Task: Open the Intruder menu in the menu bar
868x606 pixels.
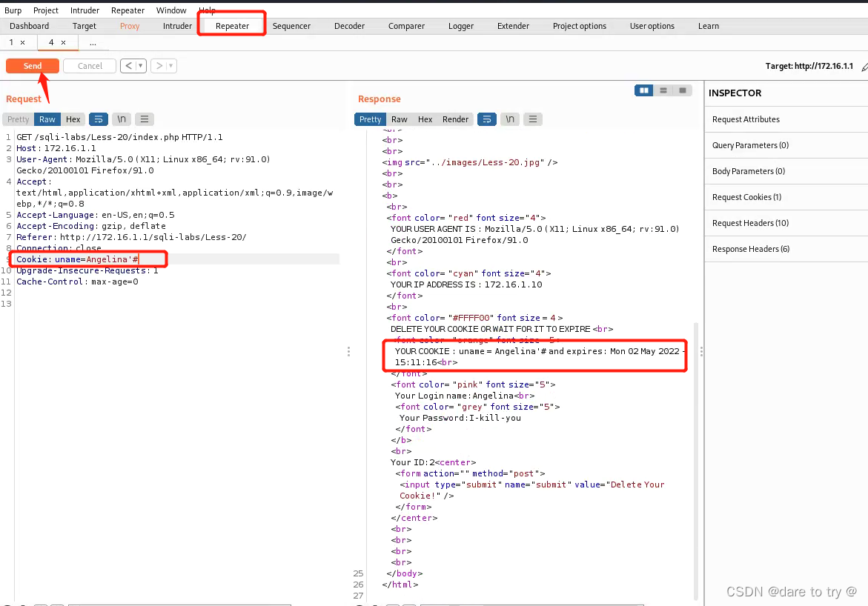Action: (85, 10)
